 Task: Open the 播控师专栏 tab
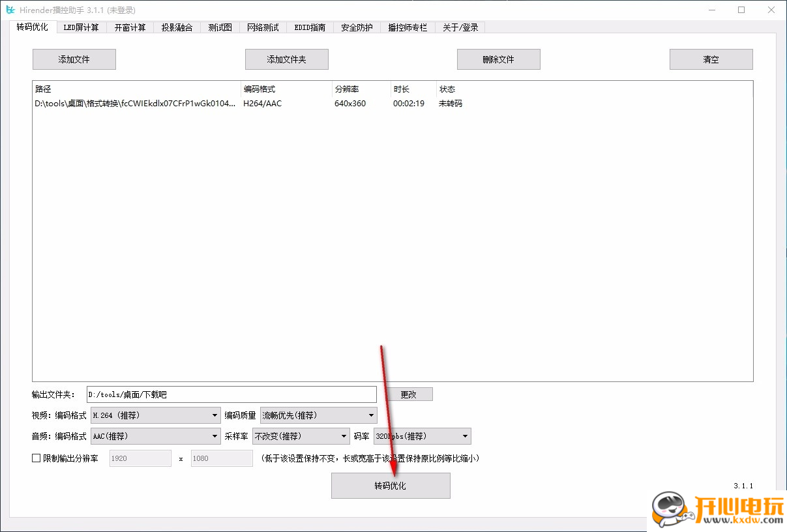pos(408,27)
